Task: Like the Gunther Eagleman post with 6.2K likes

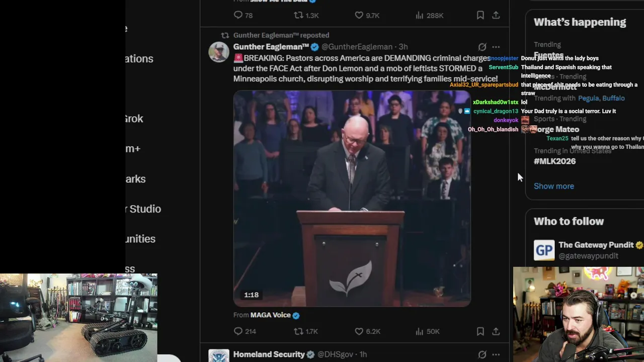Action: pos(359,331)
